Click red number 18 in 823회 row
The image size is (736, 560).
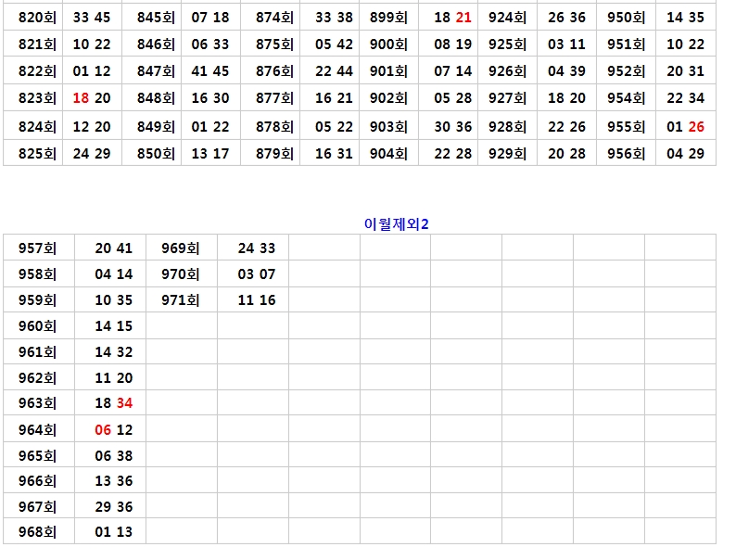click(81, 98)
